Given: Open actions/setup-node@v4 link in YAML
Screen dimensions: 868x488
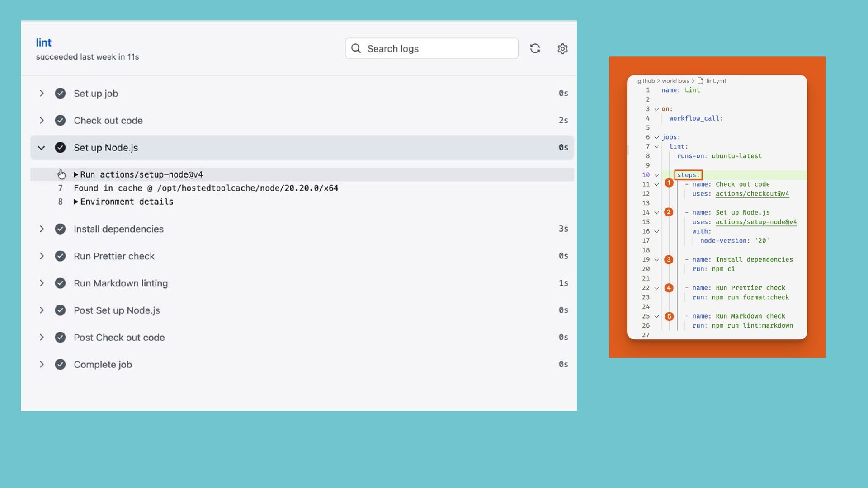Looking at the screenshot, I should (756, 222).
